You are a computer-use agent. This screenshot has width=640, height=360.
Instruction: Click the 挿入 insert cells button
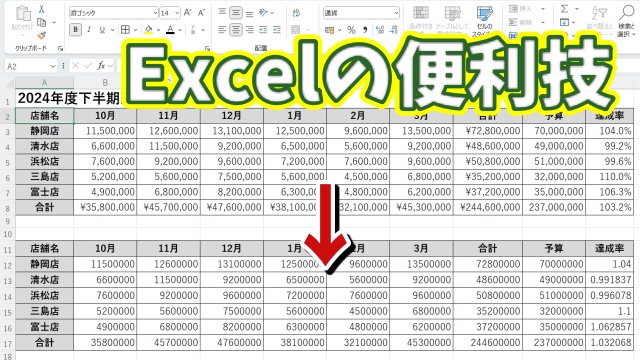(x=521, y=9)
